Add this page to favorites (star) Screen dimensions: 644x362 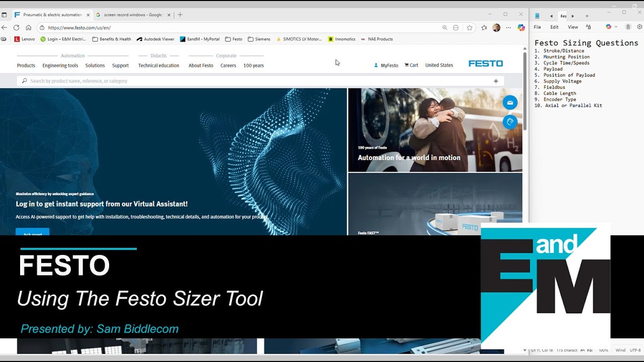tap(469, 28)
